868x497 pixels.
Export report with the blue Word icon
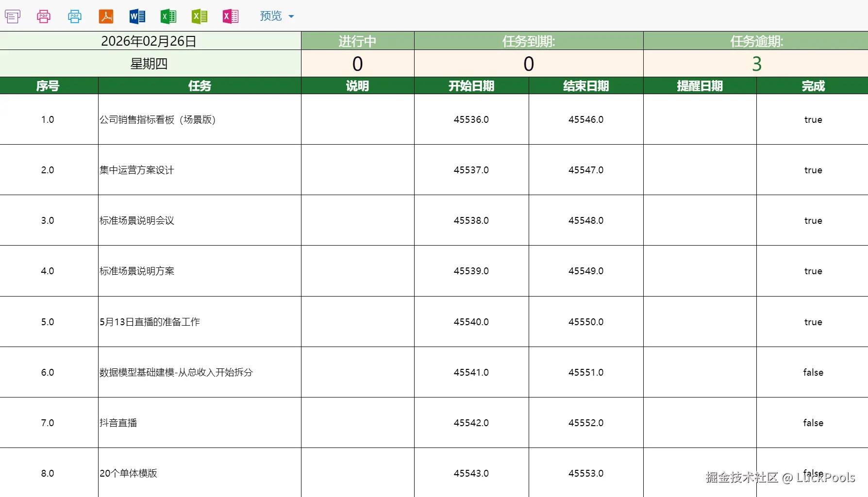(x=137, y=17)
